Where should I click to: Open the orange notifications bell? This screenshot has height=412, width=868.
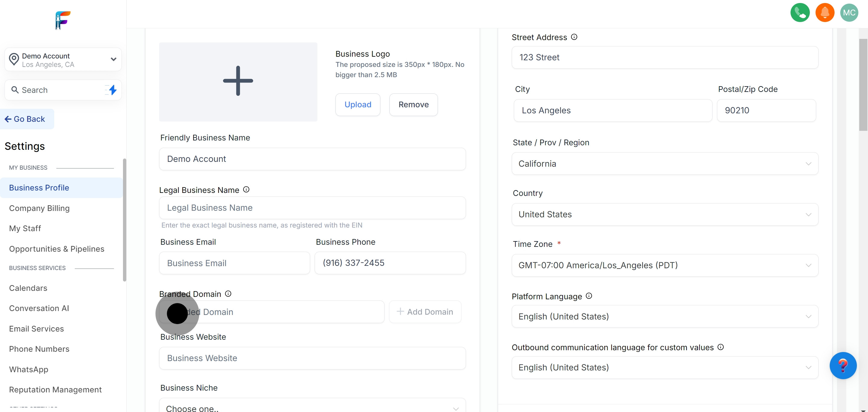coord(825,13)
